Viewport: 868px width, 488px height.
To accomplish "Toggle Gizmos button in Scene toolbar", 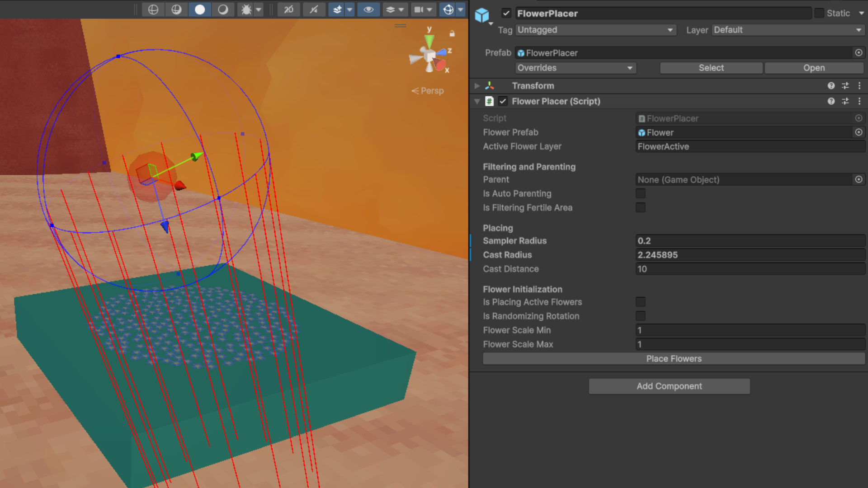I will (448, 9).
